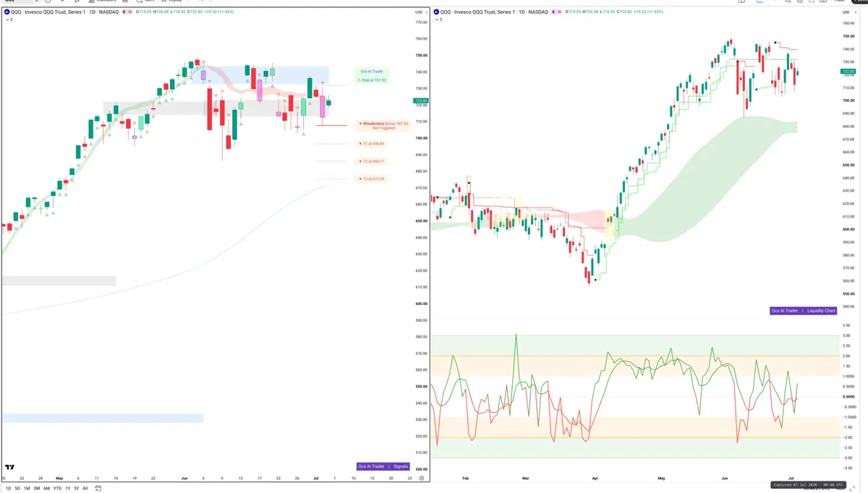Click 0.0000 on oscillator pane scale

(848, 396)
